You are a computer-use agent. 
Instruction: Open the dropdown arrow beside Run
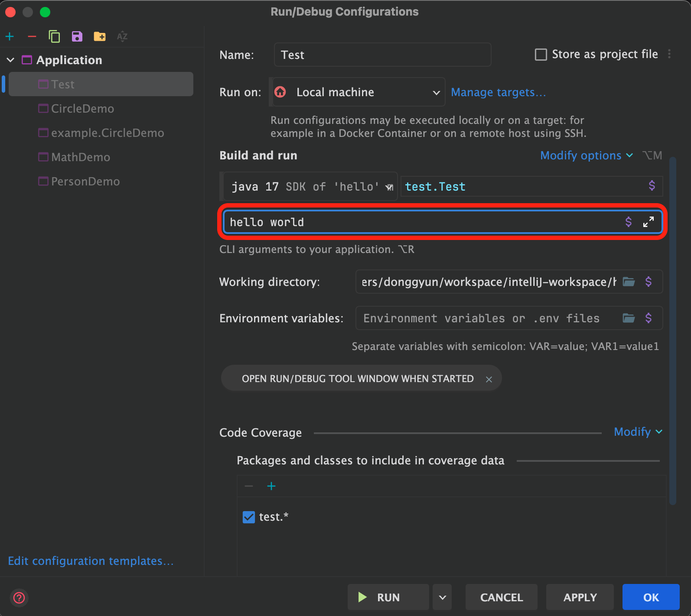[x=442, y=597]
